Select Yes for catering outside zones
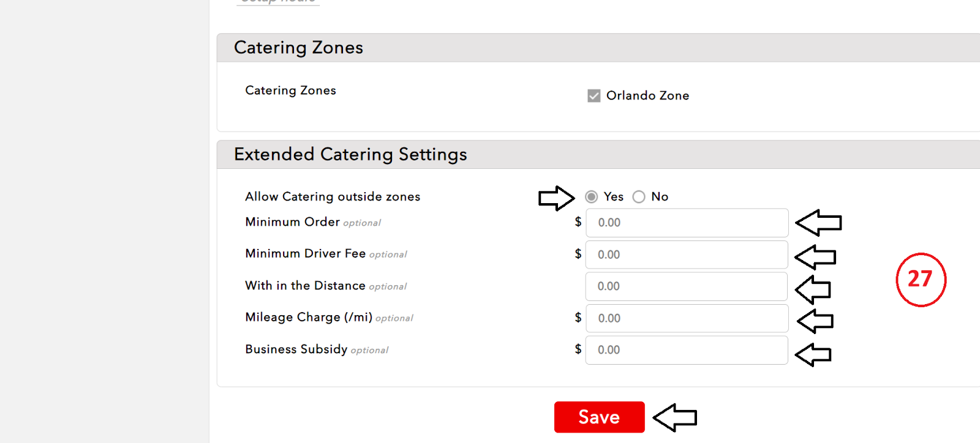 (x=591, y=197)
